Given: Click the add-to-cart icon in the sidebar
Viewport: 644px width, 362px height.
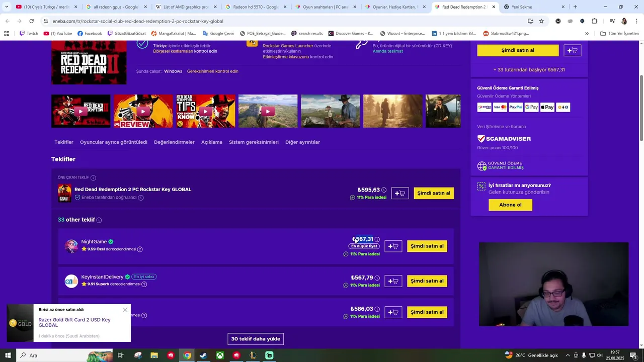Looking at the screenshot, I should pos(573,50).
